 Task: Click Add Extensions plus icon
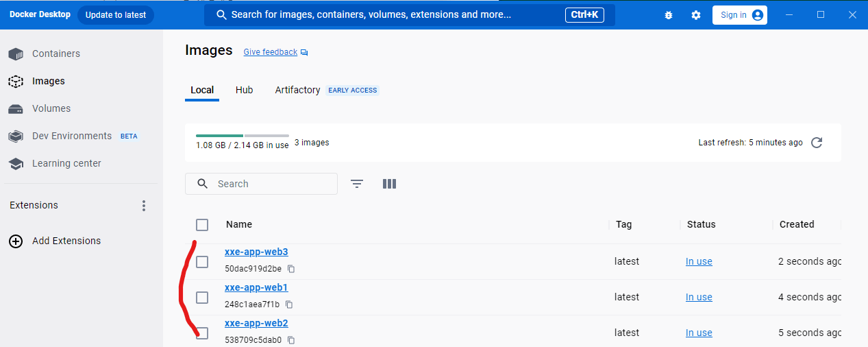[x=16, y=241]
